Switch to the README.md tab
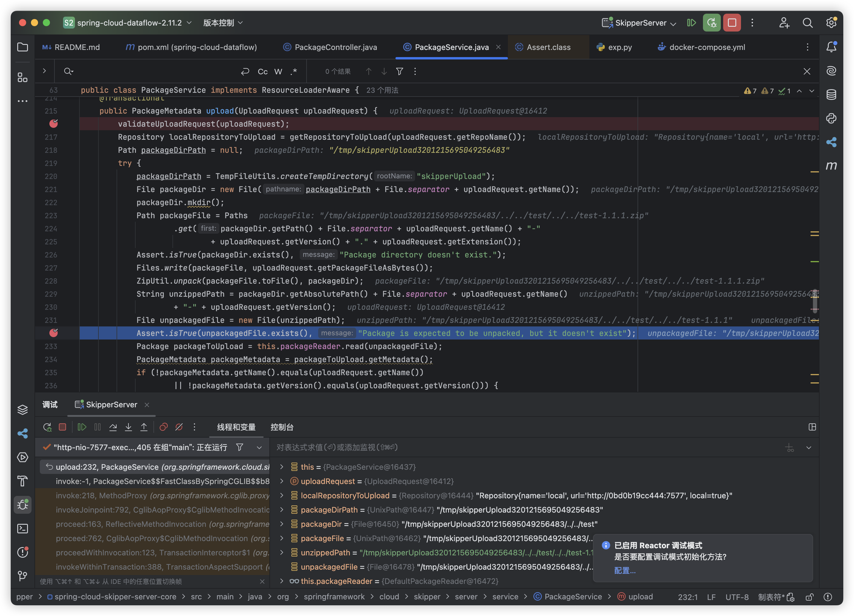854x616 pixels. [71, 47]
